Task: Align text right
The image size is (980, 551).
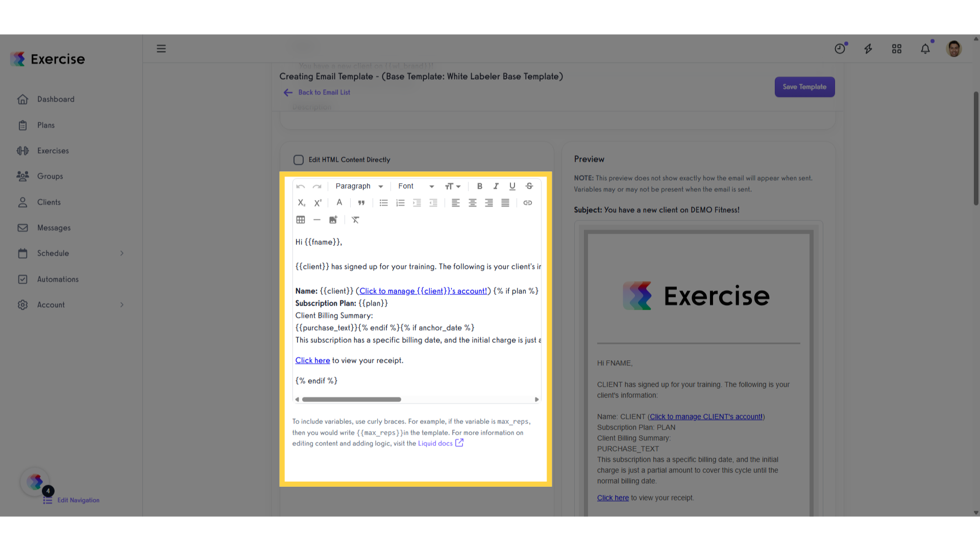Action: click(x=489, y=203)
